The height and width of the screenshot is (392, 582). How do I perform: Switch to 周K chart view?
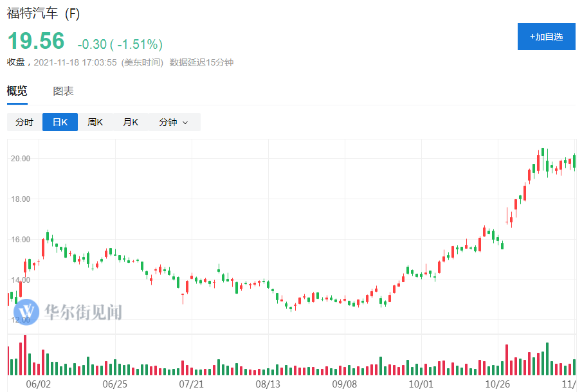(95, 122)
